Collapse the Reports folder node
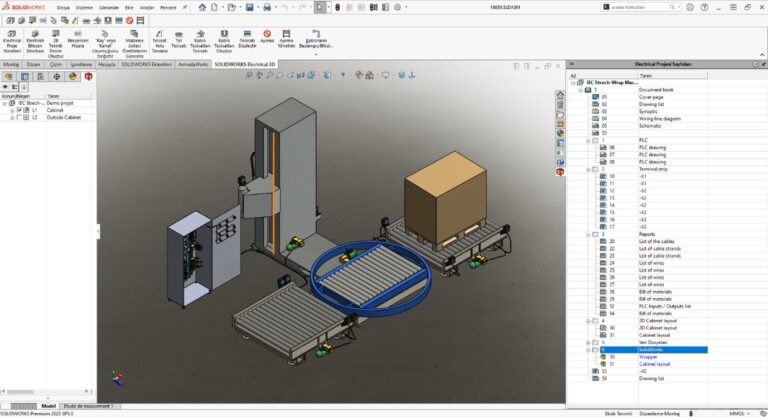This screenshot has width=768, height=417. point(588,234)
